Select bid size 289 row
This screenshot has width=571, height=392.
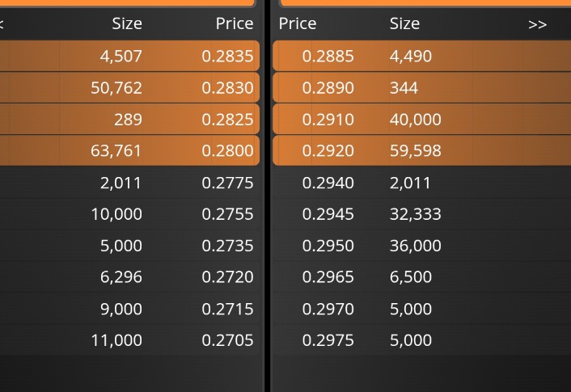[129, 119]
